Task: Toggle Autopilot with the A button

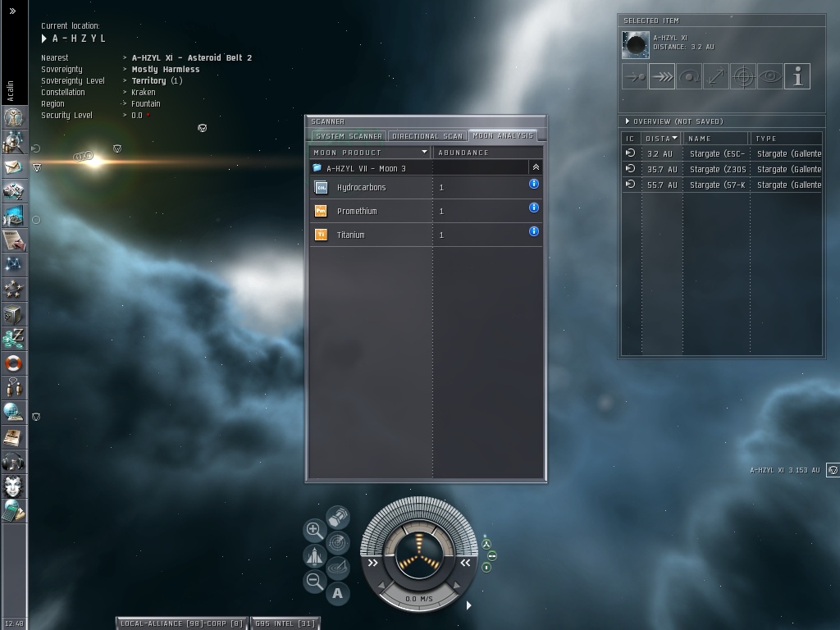Action: (x=337, y=594)
